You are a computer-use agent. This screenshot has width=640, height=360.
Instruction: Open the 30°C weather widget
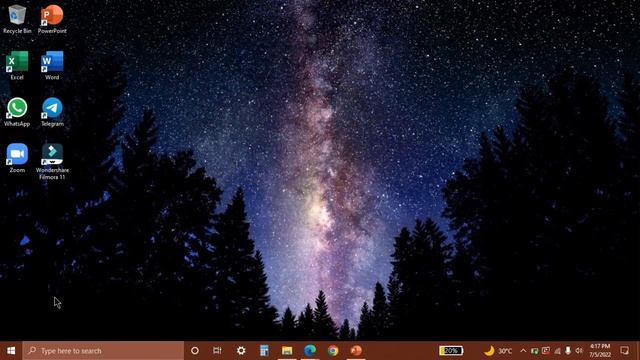(498, 351)
